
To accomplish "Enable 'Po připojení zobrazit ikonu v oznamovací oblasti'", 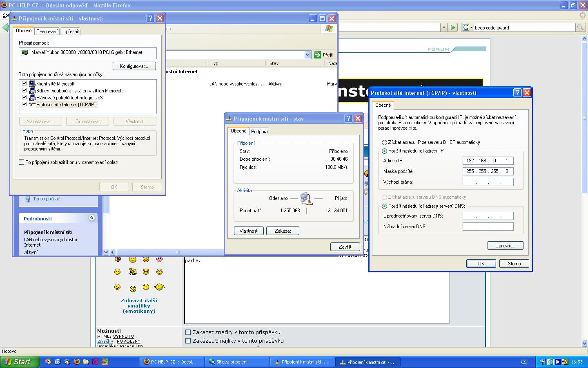I will coord(22,162).
